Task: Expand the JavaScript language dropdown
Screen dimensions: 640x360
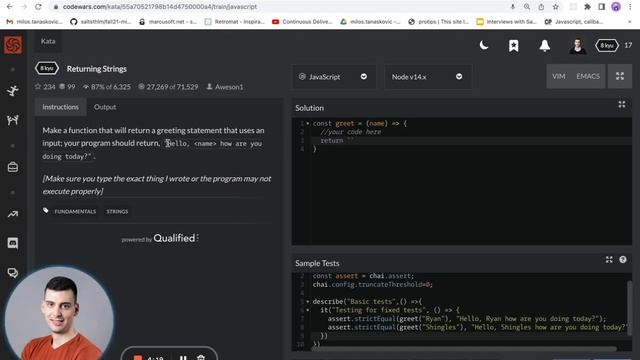Action: (x=334, y=77)
